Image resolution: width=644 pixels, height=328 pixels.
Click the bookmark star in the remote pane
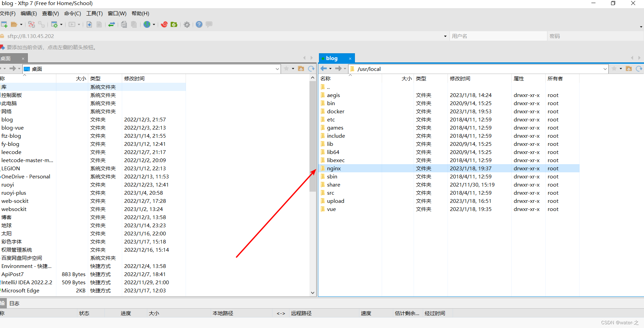pyautogui.click(x=614, y=69)
